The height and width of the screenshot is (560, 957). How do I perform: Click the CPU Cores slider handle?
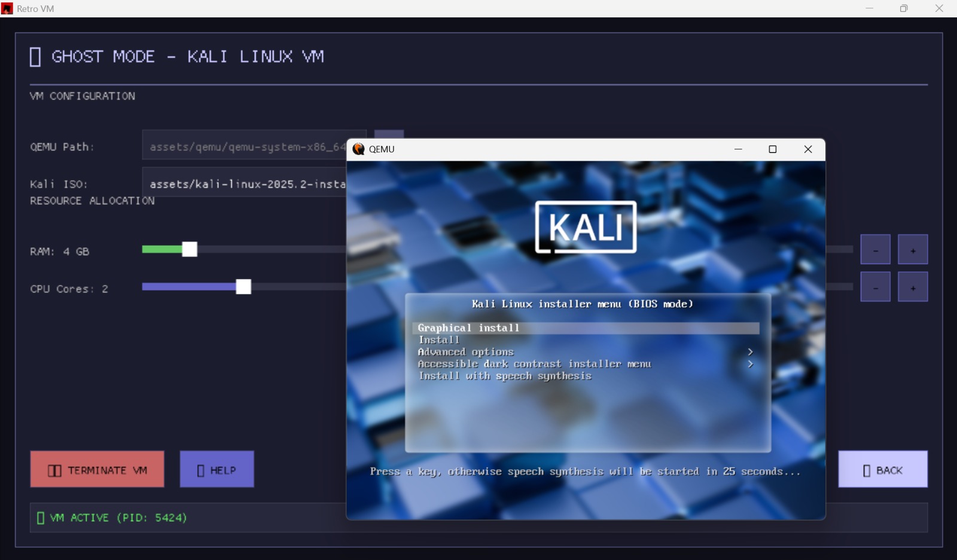[x=243, y=287]
